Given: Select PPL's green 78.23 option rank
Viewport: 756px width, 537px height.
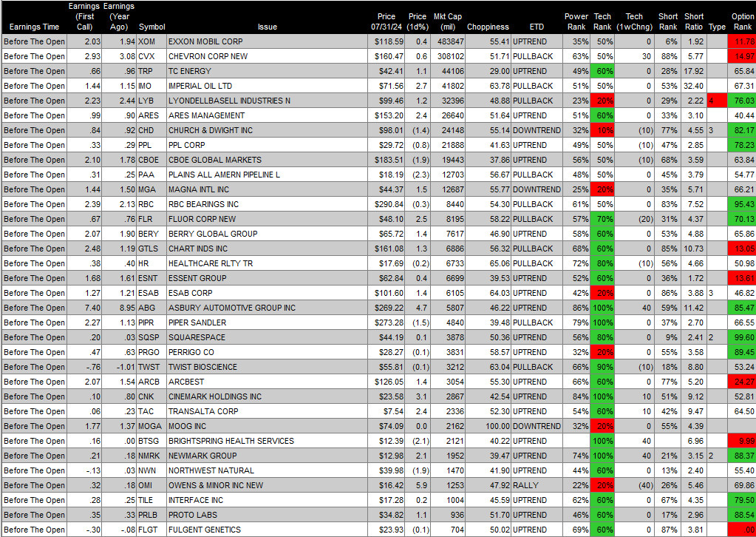Looking at the screenshot, I should 741,145.
